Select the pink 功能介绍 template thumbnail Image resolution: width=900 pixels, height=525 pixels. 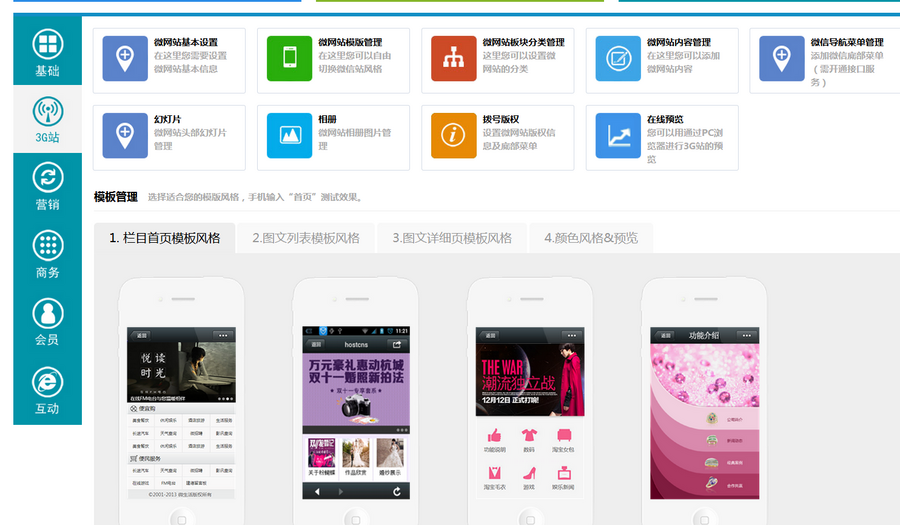click(x=704, y=413)
